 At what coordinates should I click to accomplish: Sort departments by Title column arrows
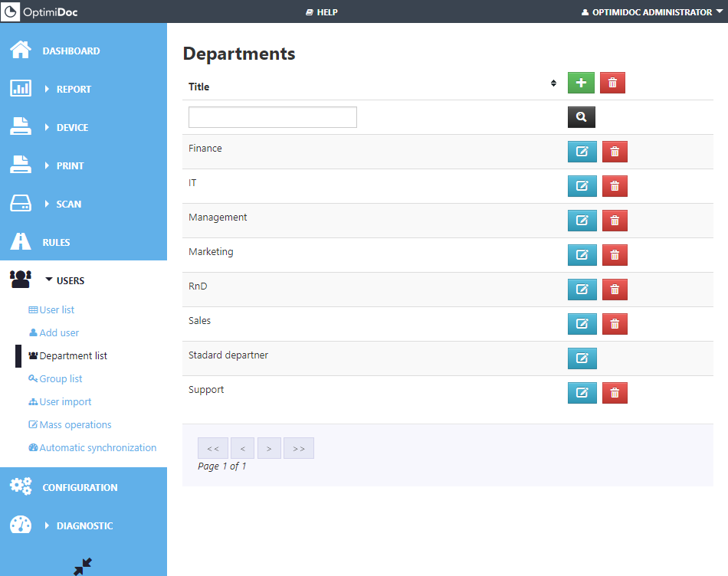pos(553,83)
